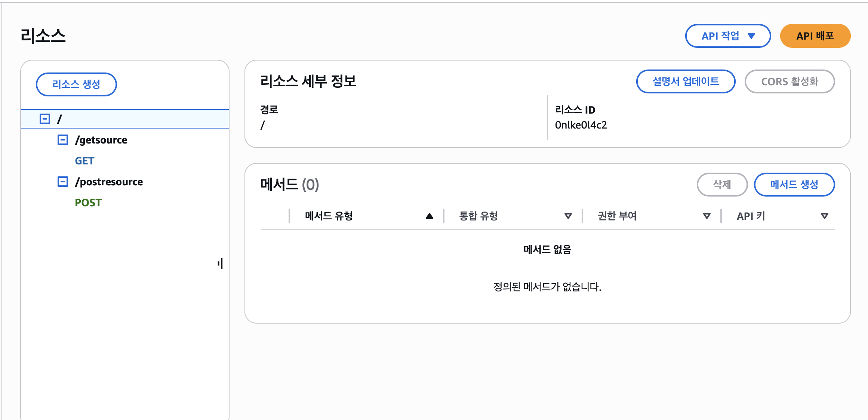Sort by 메서드 유형 ascending arrow
Image resolution: width=868 pixels, height=420 pixels.
(x=429, y=216)
